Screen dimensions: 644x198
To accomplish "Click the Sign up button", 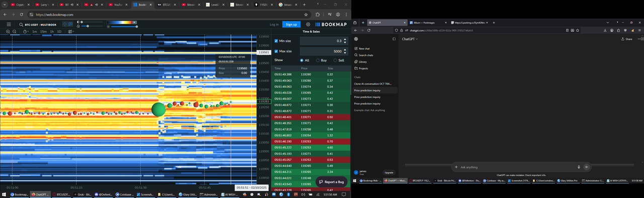I will 291,24.
